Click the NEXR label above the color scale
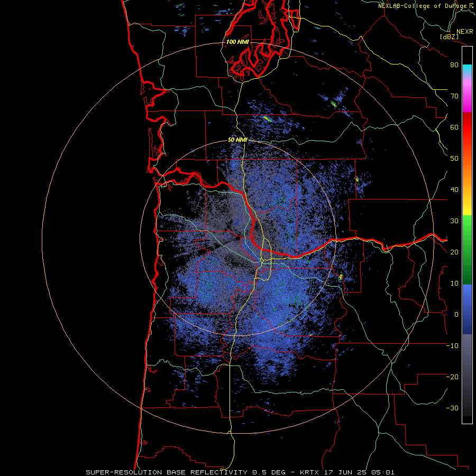This screenshot has height=476, width=476. pos(464,32)
